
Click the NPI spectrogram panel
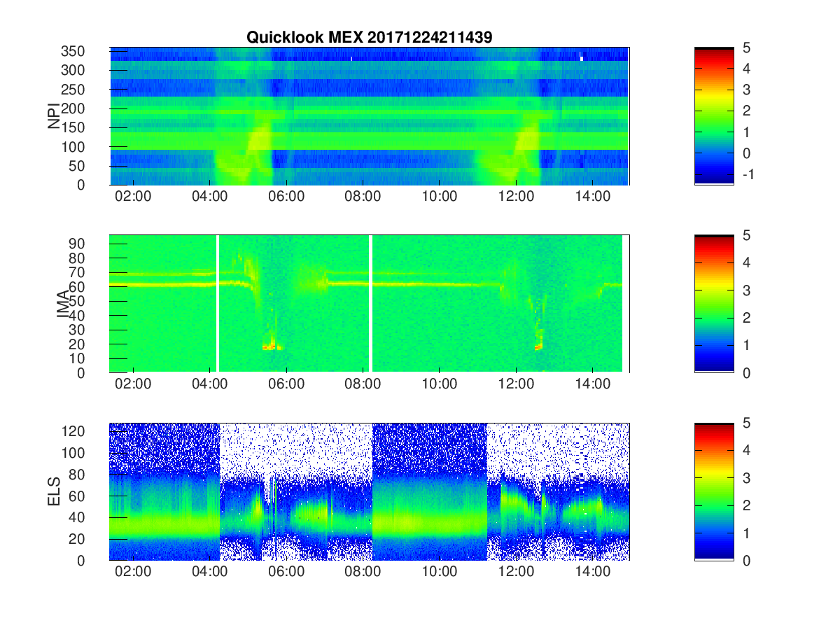pyautogui.click(x=370, y=116)
